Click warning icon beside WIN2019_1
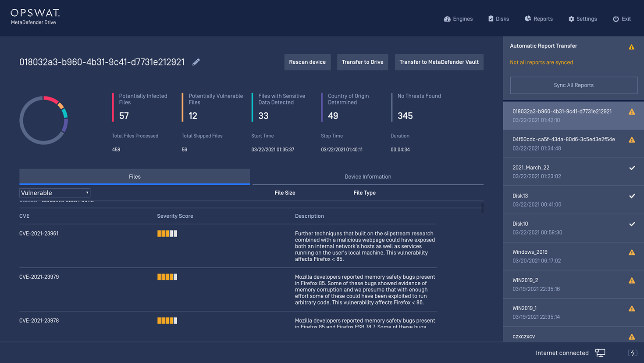 pos(632,309)
